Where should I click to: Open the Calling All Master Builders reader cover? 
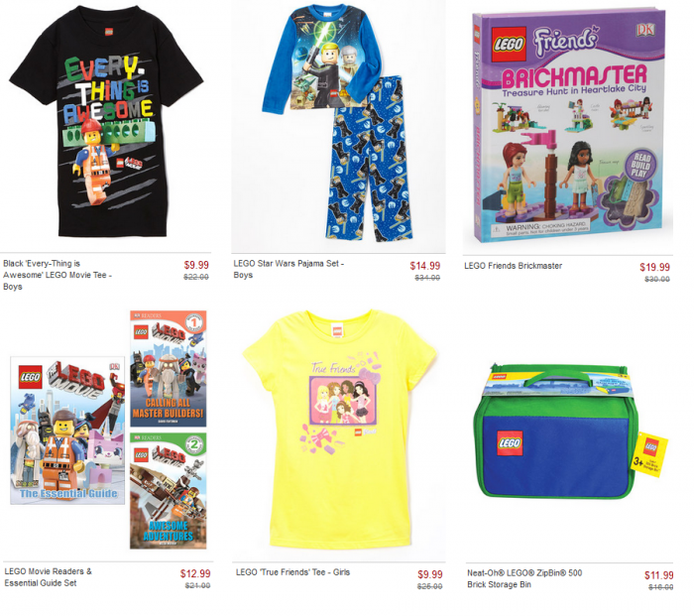click(169, 368)
